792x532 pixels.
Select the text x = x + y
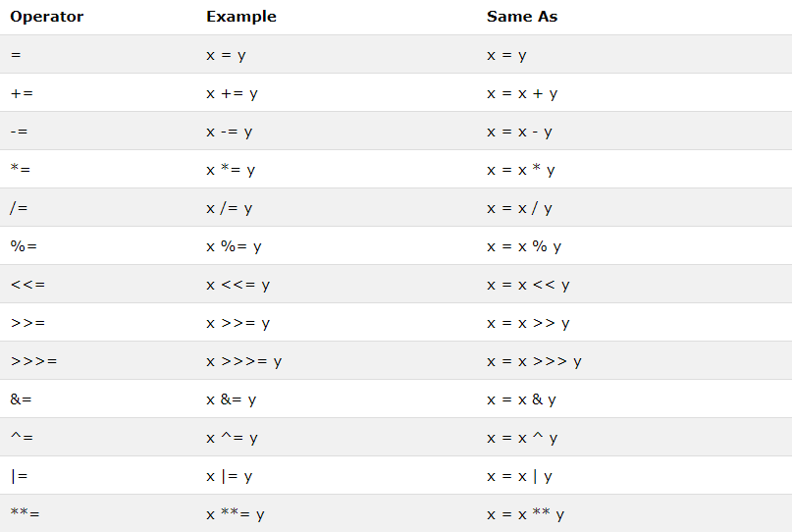coord(522,94)
